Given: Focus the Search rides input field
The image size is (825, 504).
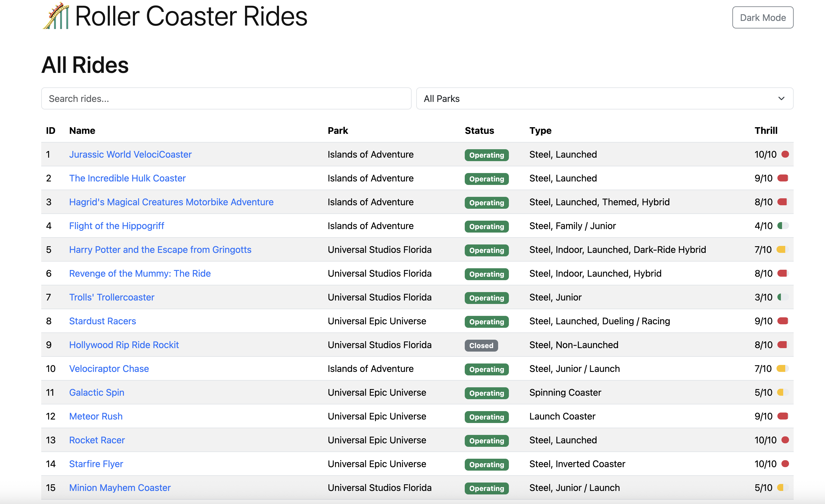Looking at the screenshot, I should [226, 98].
